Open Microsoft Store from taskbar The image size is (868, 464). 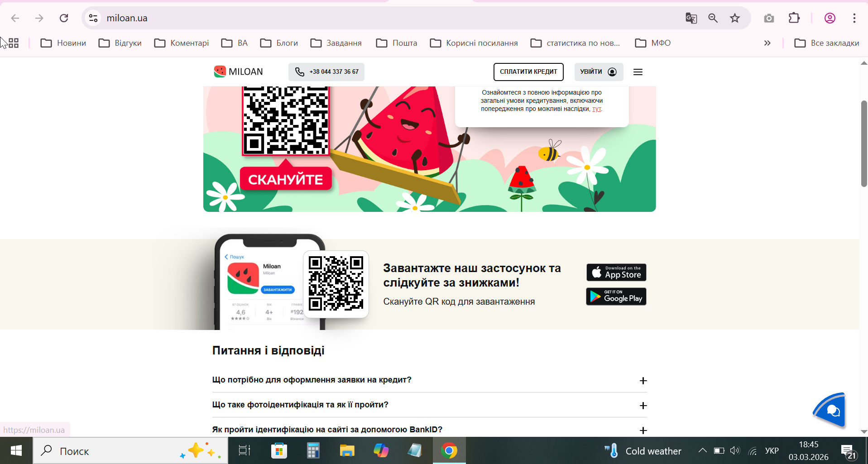pyautogui.click(x=279, y=451)
